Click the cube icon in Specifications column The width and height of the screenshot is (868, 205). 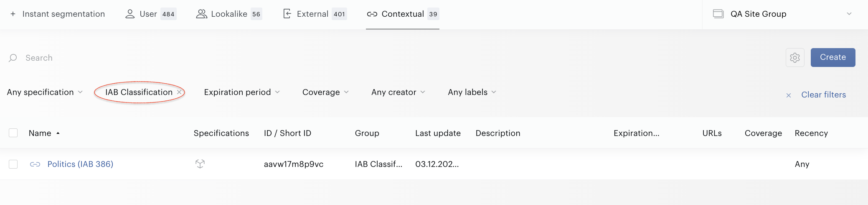coord(200,164)
